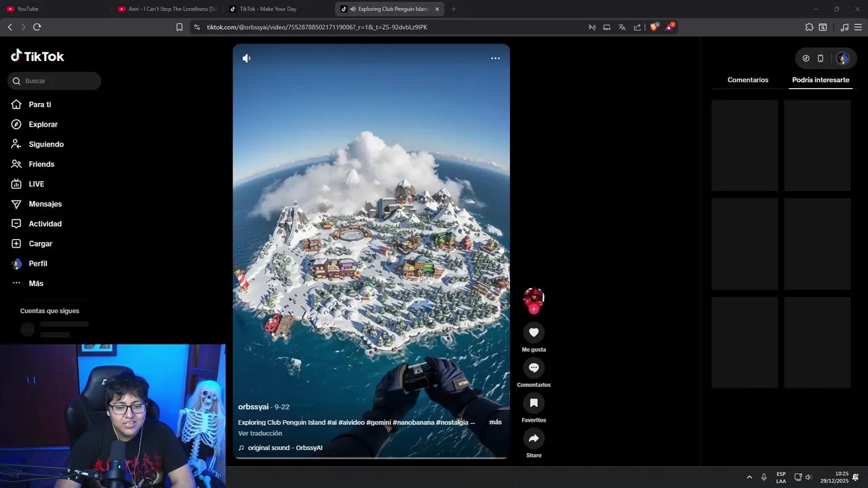
Task: Save video with the Favoritos bookmark icon
Action: click(x=534, y=403)
